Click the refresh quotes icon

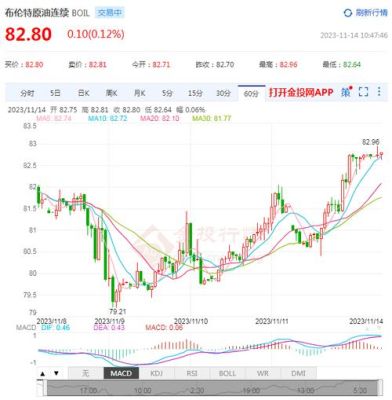(x=347, y=13)
